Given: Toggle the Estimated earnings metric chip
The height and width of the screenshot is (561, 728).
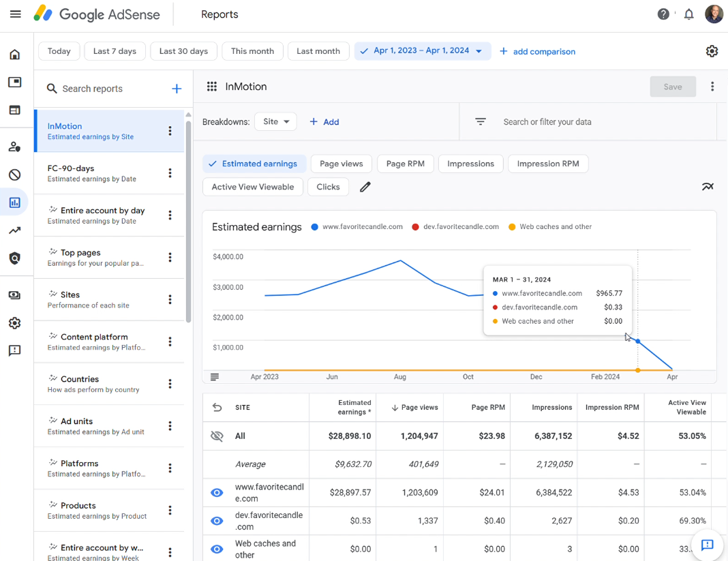Looking at the screenshot, I should (x=254, y=164).
